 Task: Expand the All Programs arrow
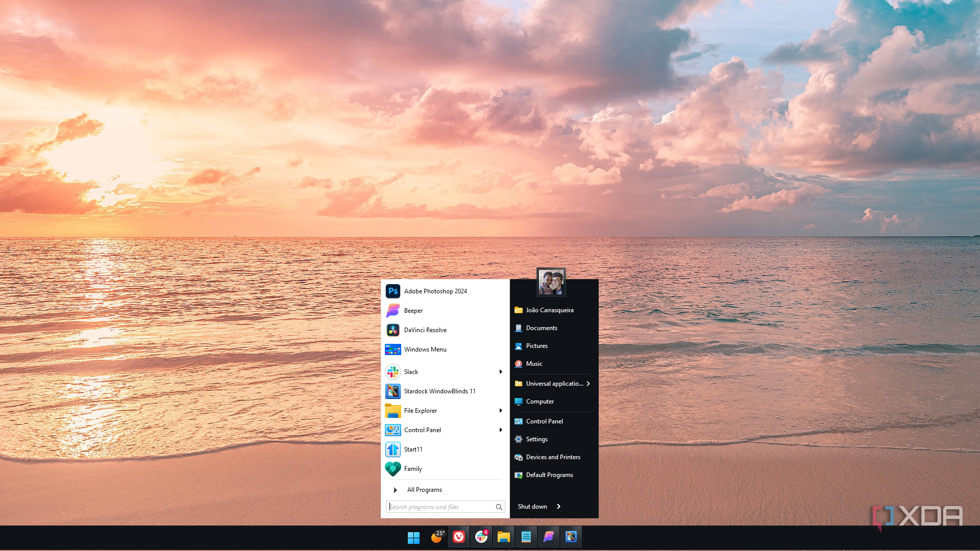point(395,490)
